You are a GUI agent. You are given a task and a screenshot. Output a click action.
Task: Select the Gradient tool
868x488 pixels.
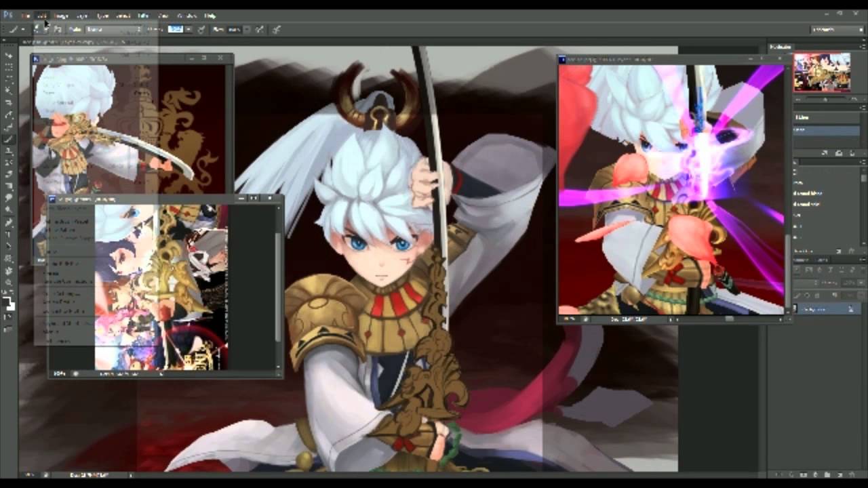click(x=9, y=186)
